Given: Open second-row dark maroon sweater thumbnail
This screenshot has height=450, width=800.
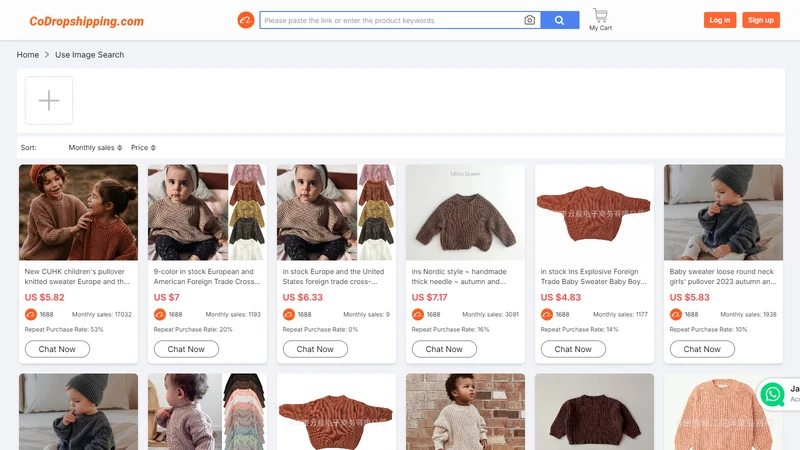Looking at the screenshot, I should (594, 412).
